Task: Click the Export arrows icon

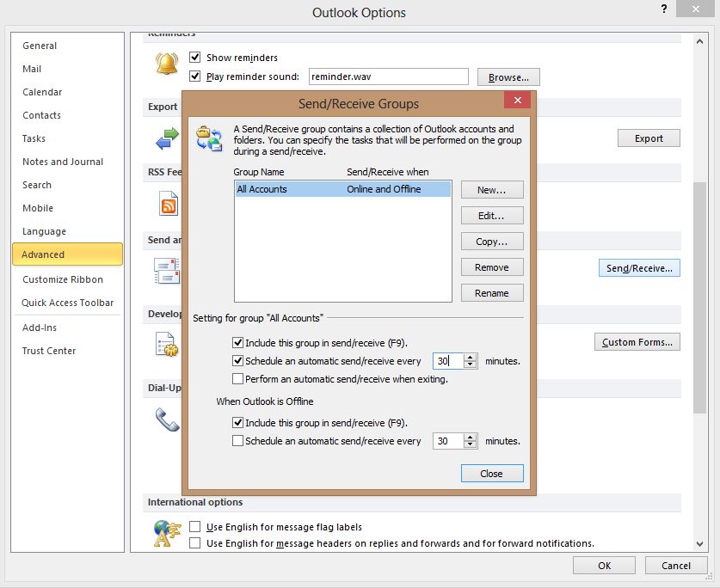Action: tap(167, 138)
